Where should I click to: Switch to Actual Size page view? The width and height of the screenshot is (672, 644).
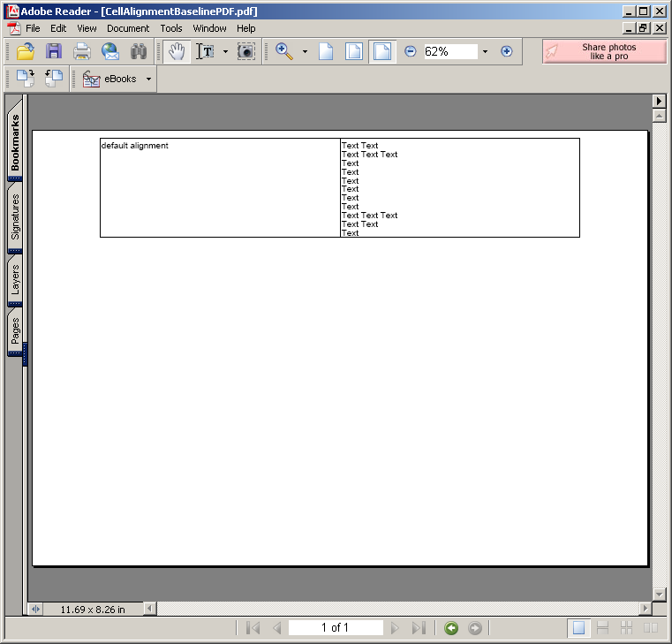pos(326,51)
